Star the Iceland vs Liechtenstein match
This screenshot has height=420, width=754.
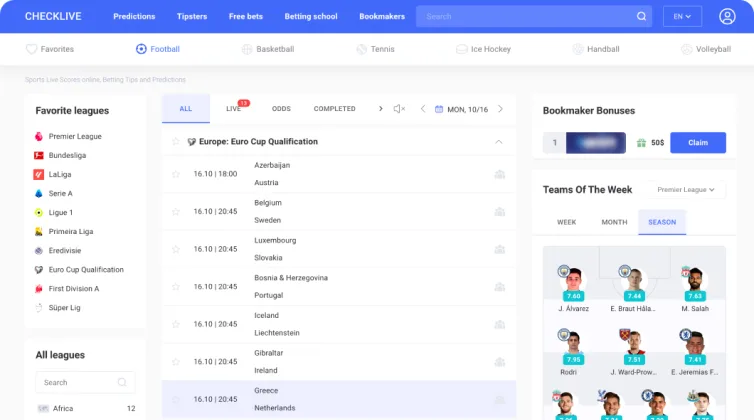click(x=176, y=324)
